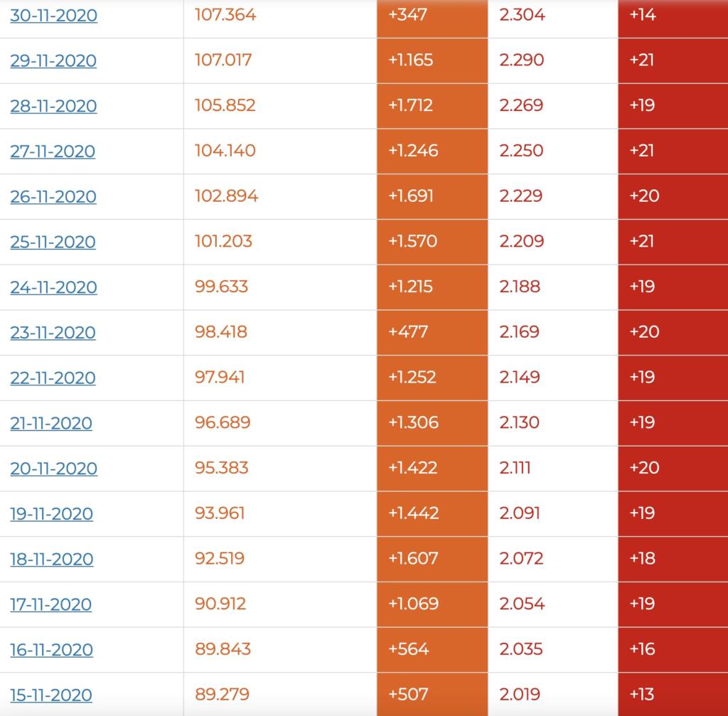Open the 19-11-2020 date link
The height and width of the screenshot is (716, 728).
pos(51,514)
